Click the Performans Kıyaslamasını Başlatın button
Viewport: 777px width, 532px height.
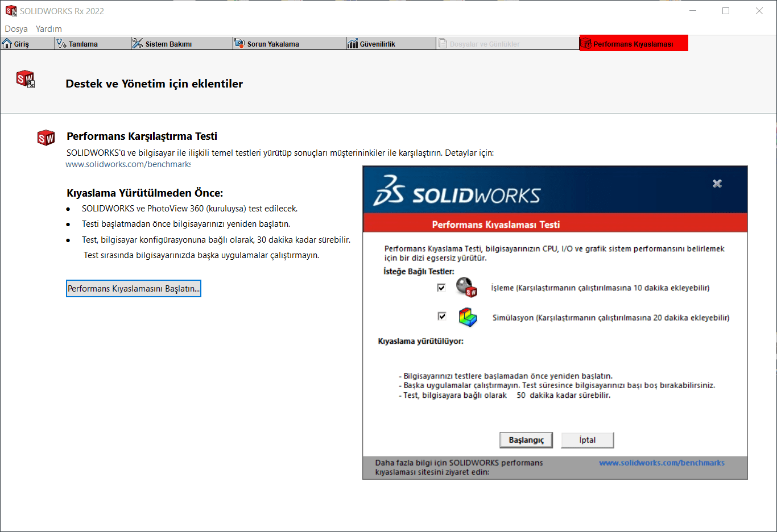click(134, 288)
